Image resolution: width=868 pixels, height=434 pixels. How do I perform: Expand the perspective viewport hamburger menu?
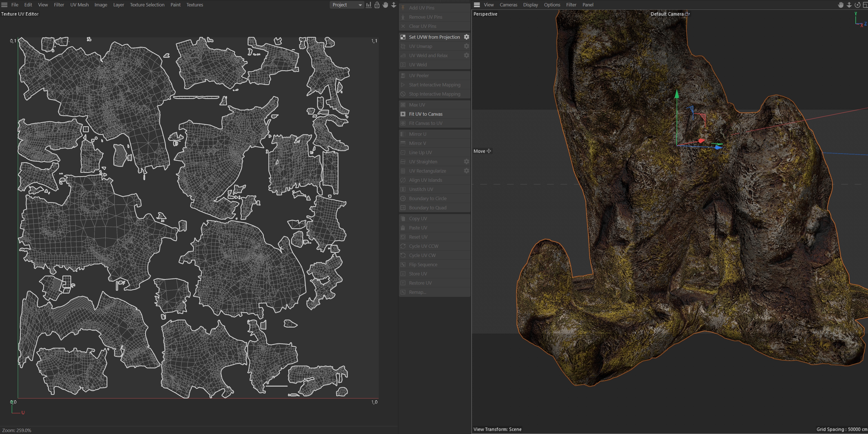(477, 5)
